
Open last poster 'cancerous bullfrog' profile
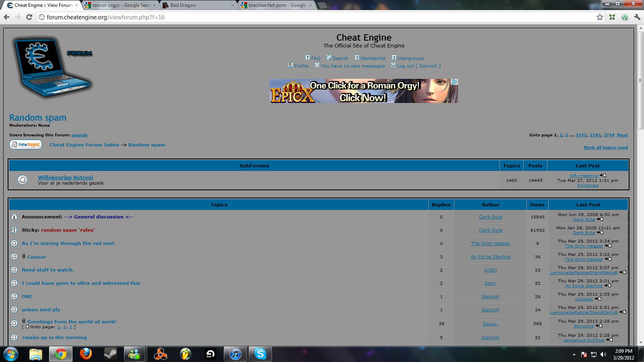point(584,340)
